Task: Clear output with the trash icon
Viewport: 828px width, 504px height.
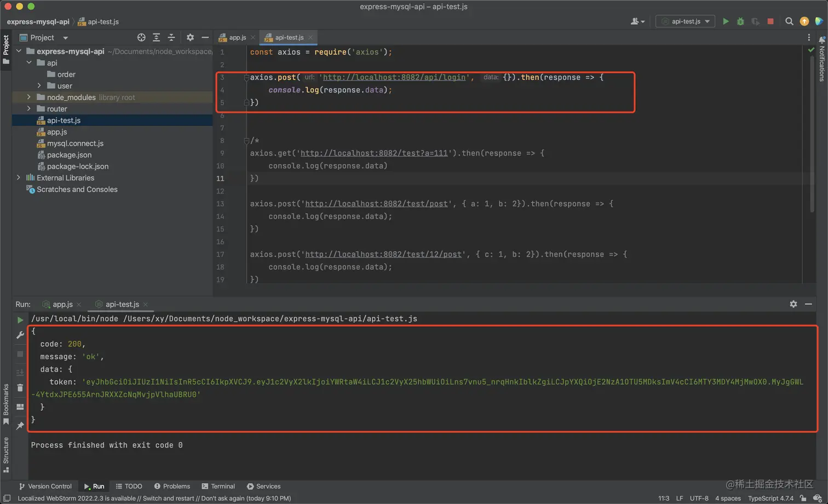Action: [20, 388]
